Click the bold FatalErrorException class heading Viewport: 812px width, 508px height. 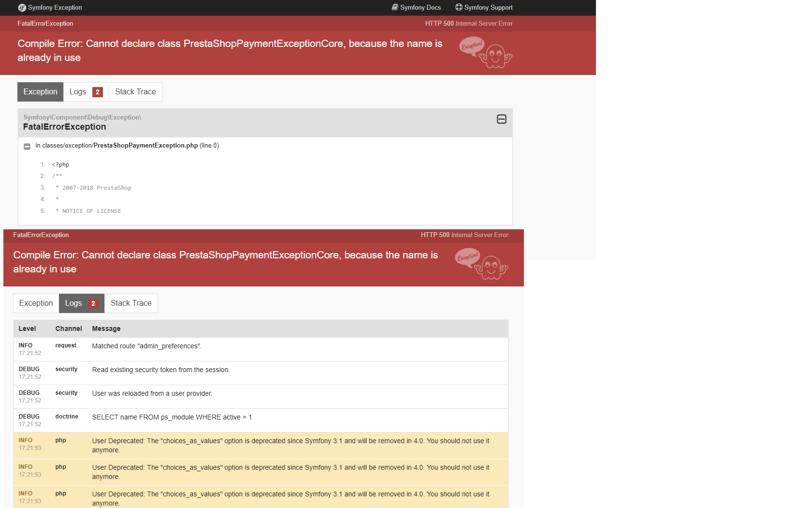65,127
